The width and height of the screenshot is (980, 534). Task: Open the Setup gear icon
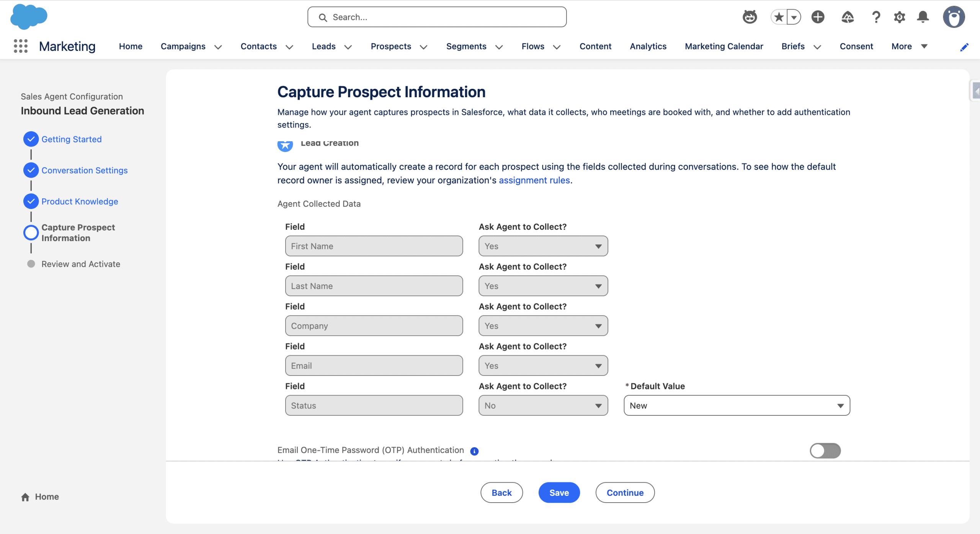[899, 17]
